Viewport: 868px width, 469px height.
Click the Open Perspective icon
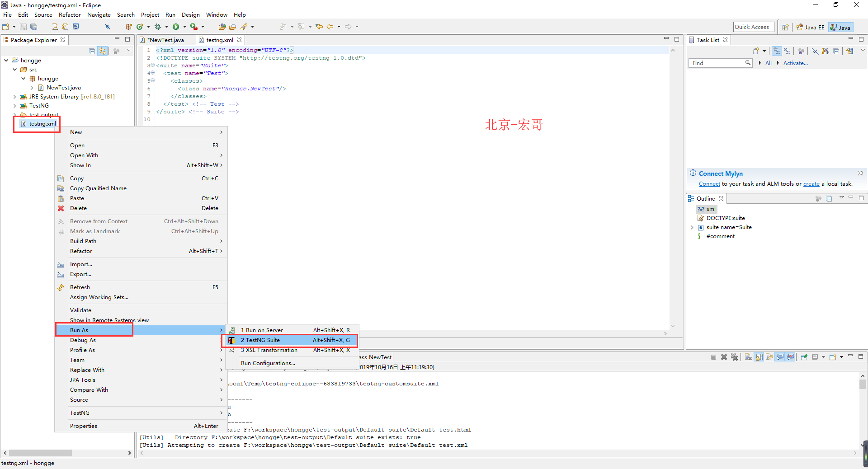click(x=785, y=27)
